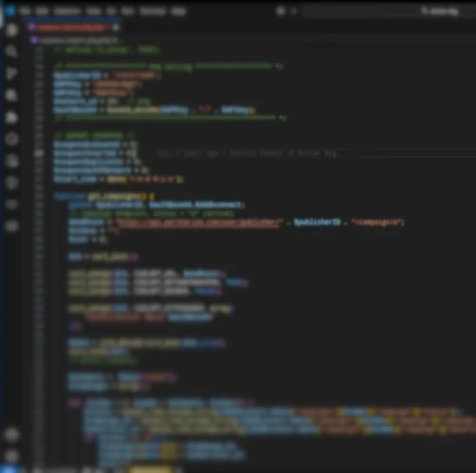The width and height of the screenshot is (476, 473).
Task: Open the Search view in the Activity Bar
Action: (11, 52)
